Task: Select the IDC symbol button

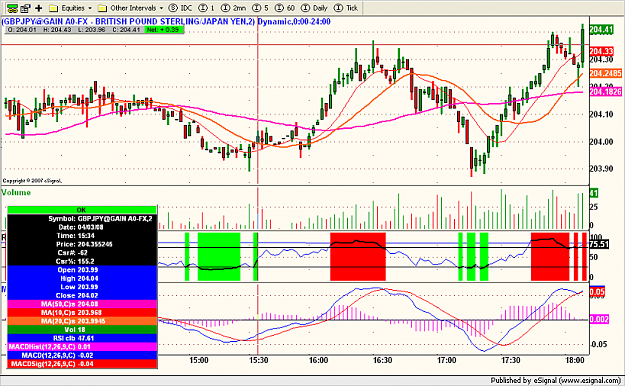Action: click(180, 8)
